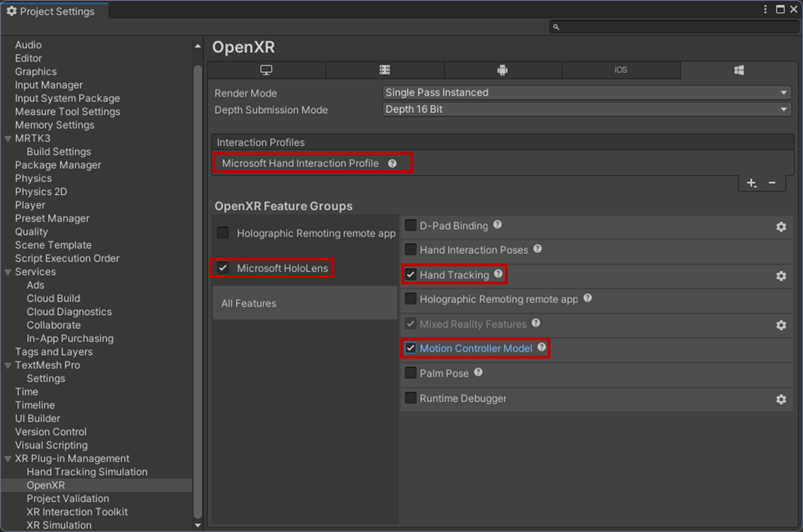This screenshot has width=803, height=532.
Task: Click the Project Settings window tab
Action: [x=54, y=11]
